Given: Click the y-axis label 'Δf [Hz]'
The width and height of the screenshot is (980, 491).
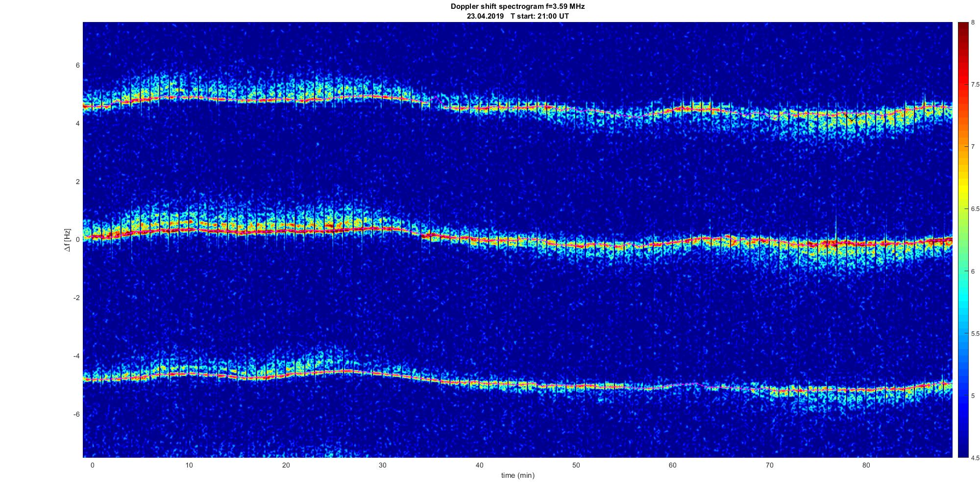Looking at the screenshot, I should point(68,240).
